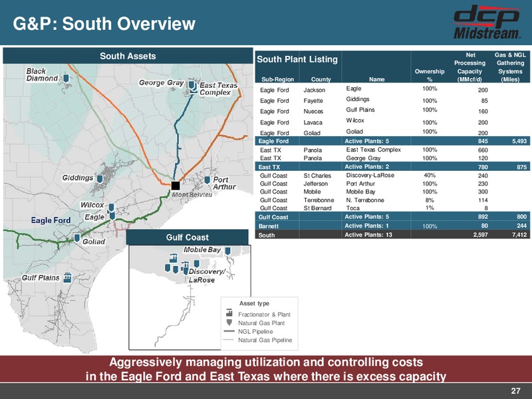Click the red banner summary statement
The width and height of the screenshot is (532, 399).
coord(266,369)
